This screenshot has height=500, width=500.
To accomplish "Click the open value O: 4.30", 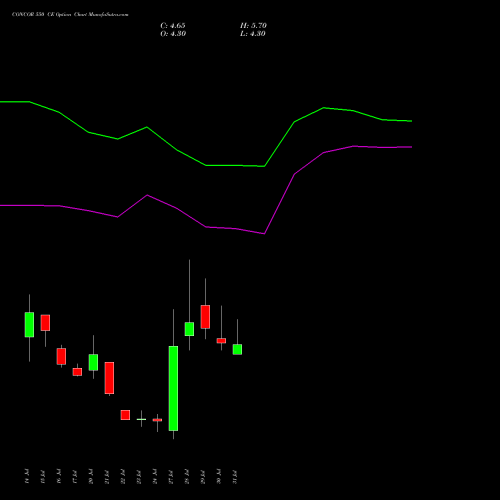I will click(173, 34).
